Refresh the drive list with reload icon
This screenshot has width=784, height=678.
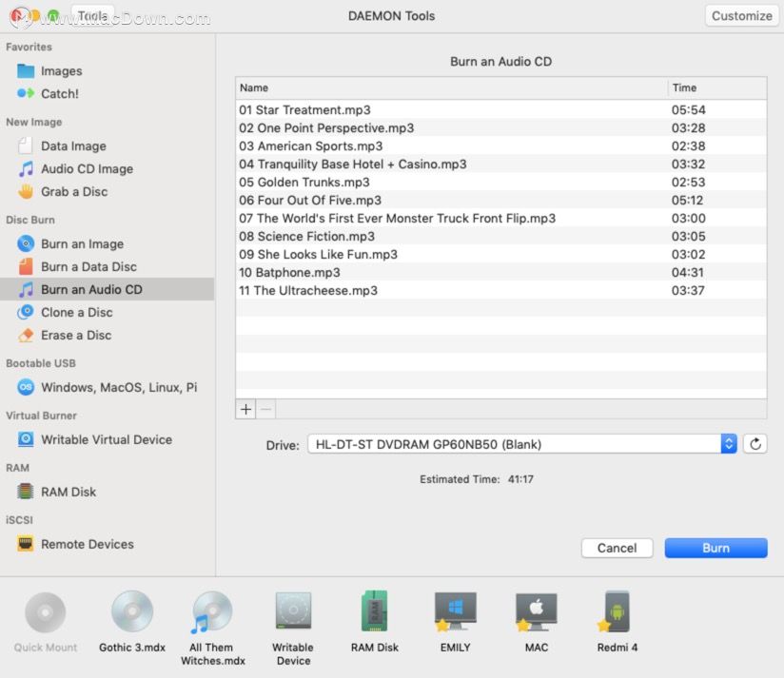pyautogui.click(x=755, y=444)
